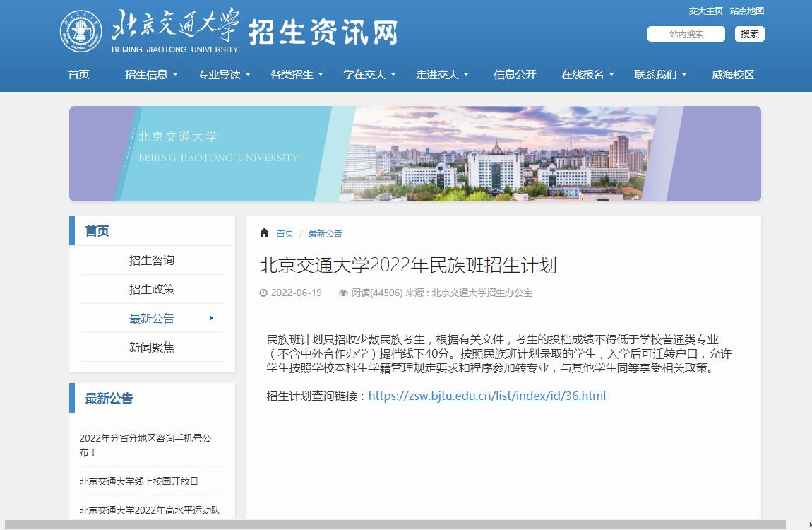Open the 威海校区 navigation item

tap(733, 75)
